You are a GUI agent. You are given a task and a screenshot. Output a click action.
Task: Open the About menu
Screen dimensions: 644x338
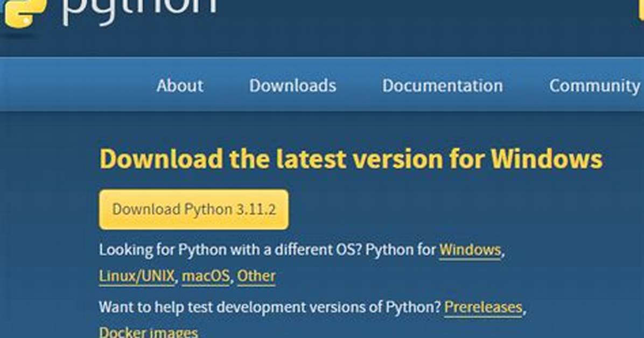(180, 86)
